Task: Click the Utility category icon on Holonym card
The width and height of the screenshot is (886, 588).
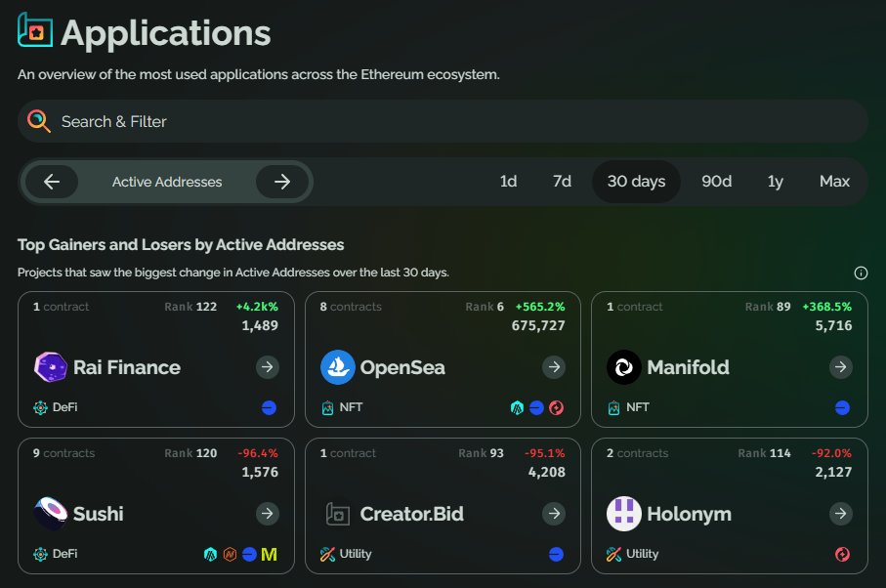Action: tap(613, 554)
